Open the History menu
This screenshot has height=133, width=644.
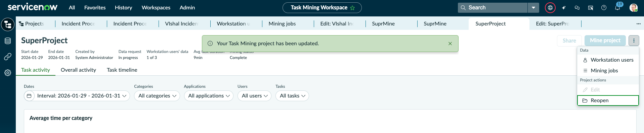tap(123, 7)
